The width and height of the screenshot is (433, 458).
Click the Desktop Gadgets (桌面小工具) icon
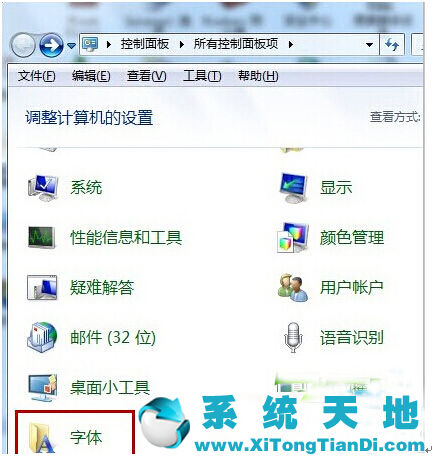[x=43, y=387]
